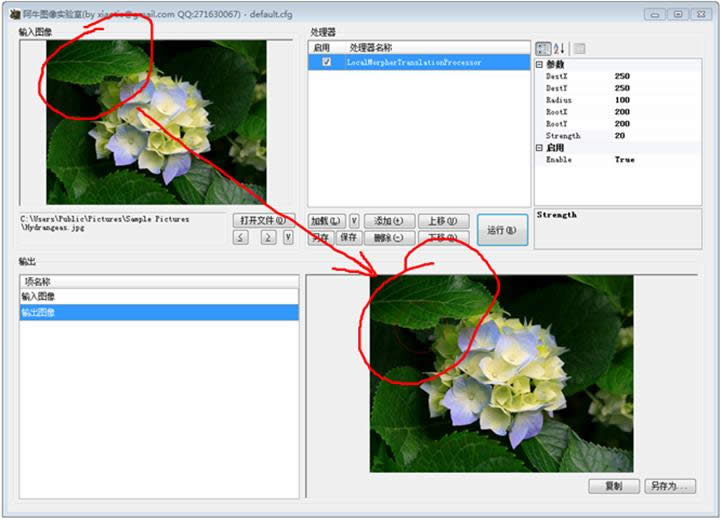Click the 另存为 save as button
722x520 pixels.
670,486
